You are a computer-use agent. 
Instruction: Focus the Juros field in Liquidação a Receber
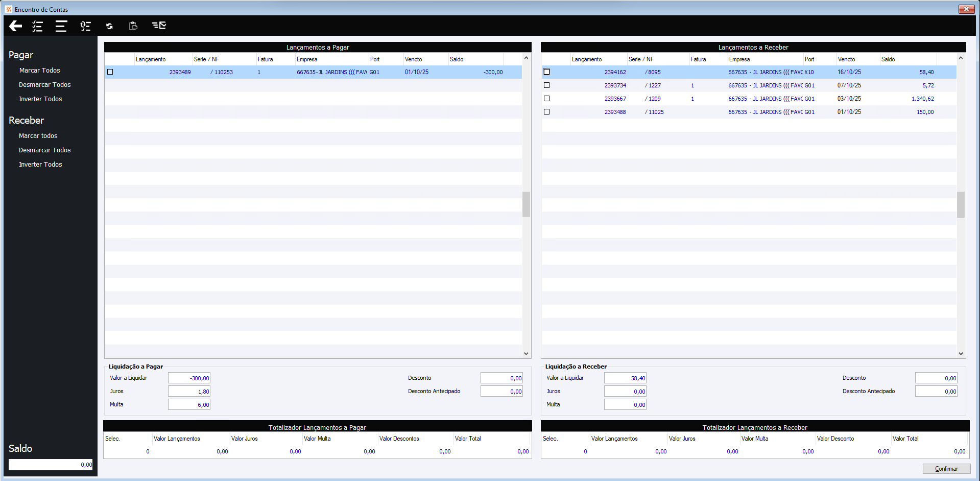coord(625,392)
